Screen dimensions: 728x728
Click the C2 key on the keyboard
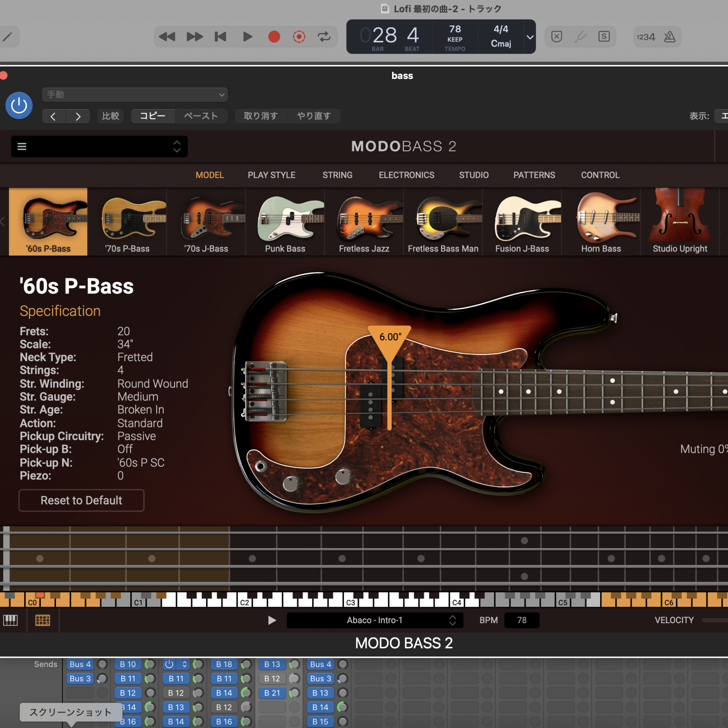[244, 602]
